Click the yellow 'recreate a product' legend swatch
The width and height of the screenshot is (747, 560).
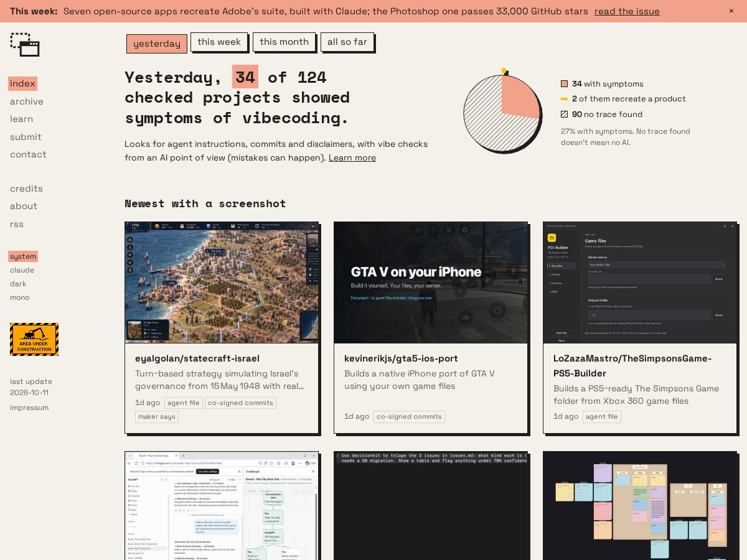tap(564, 99)
